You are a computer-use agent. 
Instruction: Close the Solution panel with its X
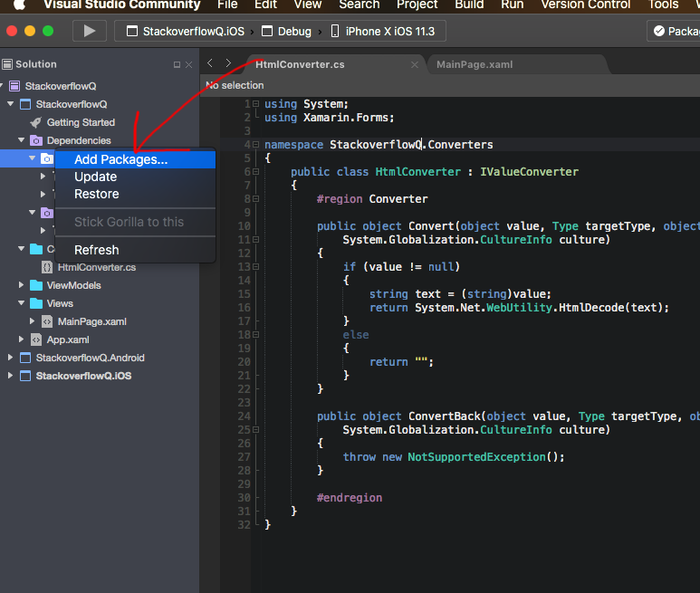pos(188,65)
